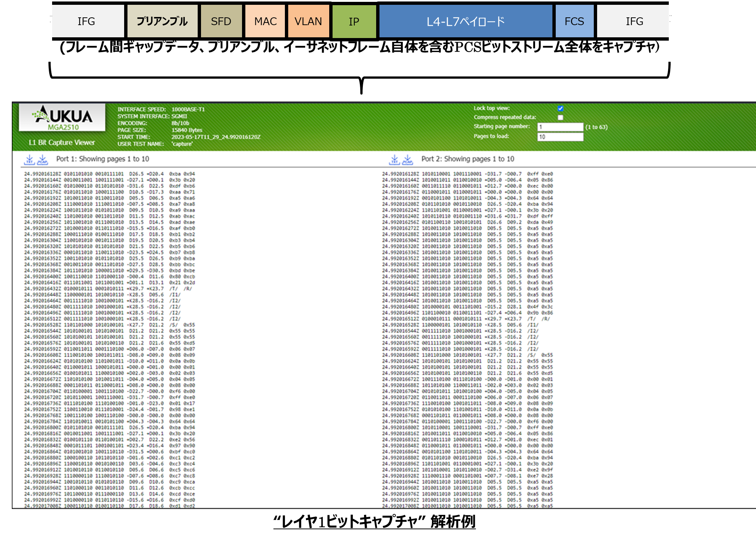Click the Pages to load field
756x547 pixels.
click(x=560, y=137)
